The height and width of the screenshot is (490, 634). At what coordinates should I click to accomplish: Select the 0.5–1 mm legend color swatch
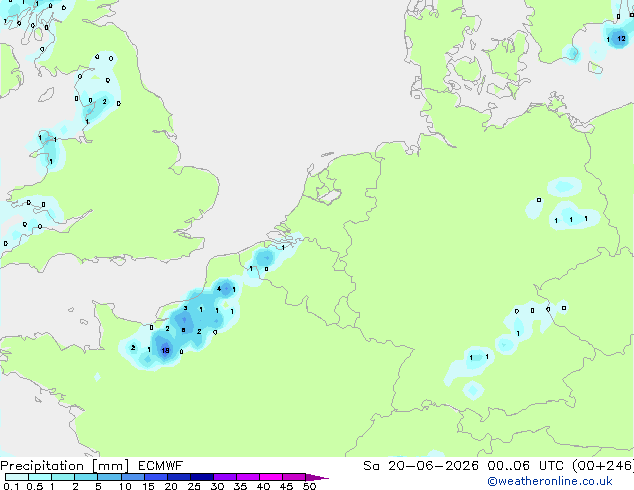click(40, 477)
